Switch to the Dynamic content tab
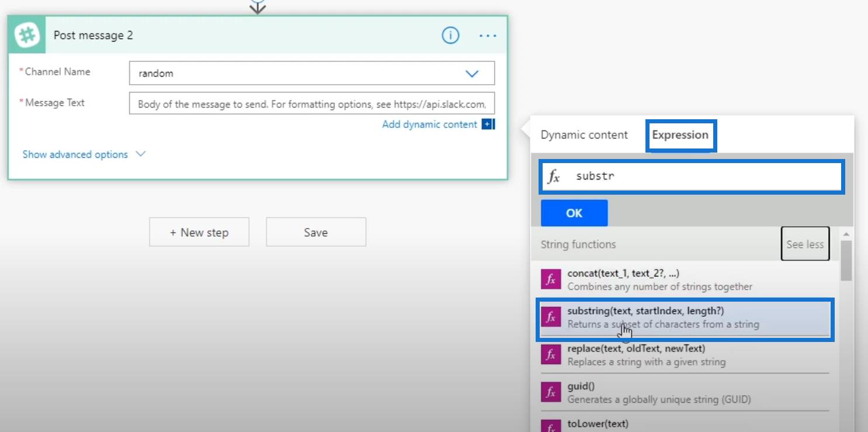 [584, 134]
